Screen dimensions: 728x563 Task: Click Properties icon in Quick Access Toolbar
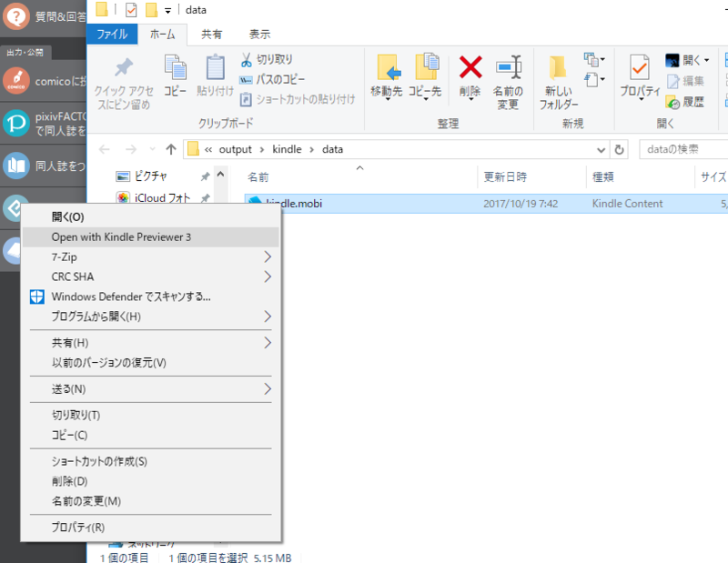click(131, 10)
